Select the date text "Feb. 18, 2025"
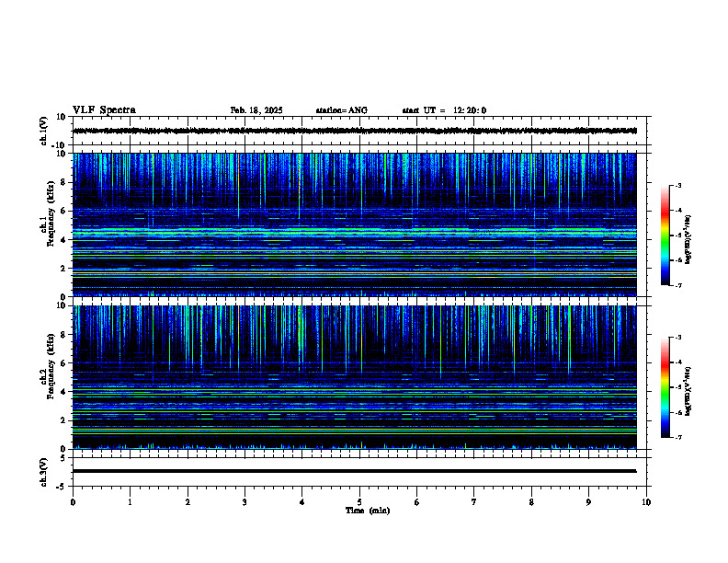 coord(256,110)
